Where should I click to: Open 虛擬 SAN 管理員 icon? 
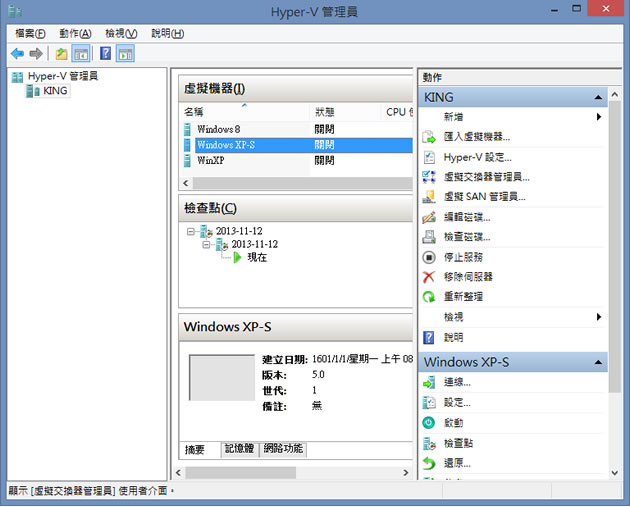point(429,197)
